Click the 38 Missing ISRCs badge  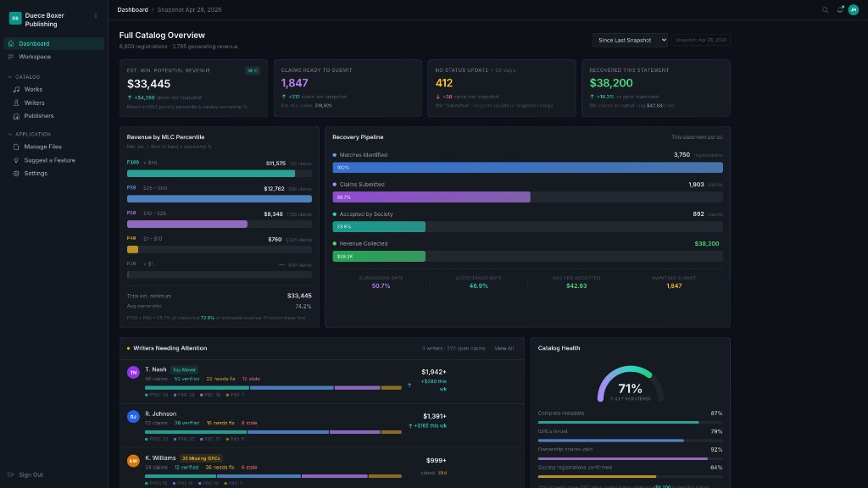pos(202,458)
